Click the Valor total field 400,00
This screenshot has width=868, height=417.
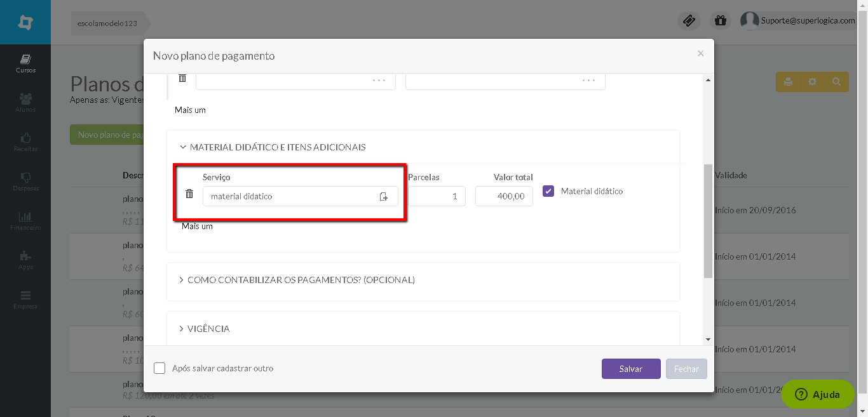(504, 196)
